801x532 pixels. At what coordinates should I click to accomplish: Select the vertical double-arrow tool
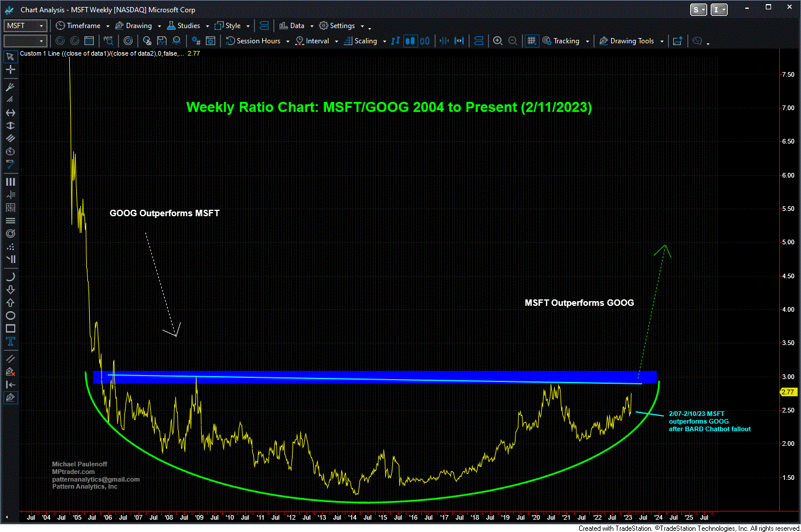[10, 125]
